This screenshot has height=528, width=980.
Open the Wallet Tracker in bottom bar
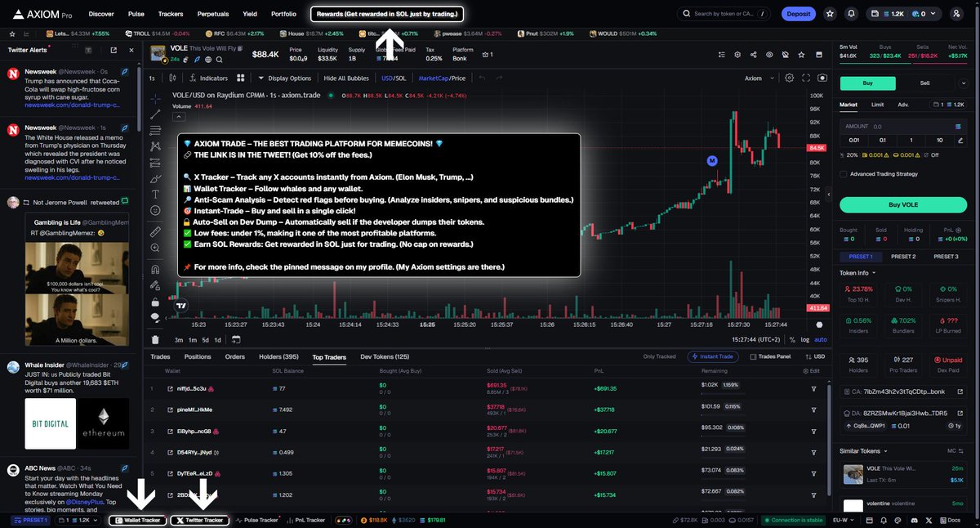coord(137,520)
